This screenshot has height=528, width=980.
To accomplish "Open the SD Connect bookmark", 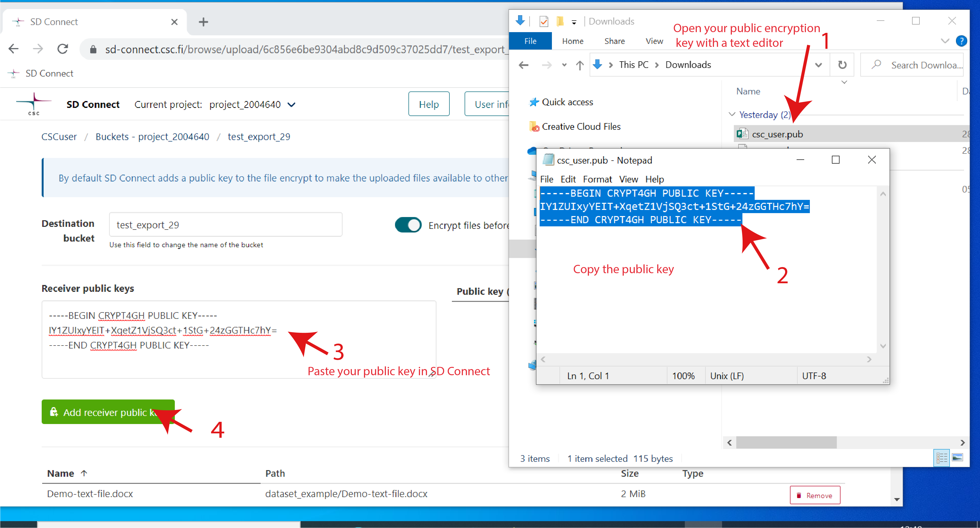I will [41, 73].
